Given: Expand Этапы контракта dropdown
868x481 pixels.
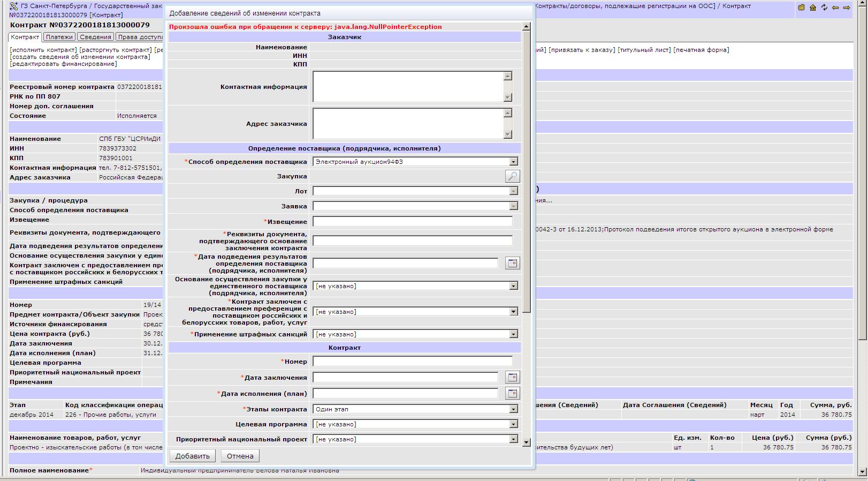Looking at the screenshot, I should pos(514,409).
